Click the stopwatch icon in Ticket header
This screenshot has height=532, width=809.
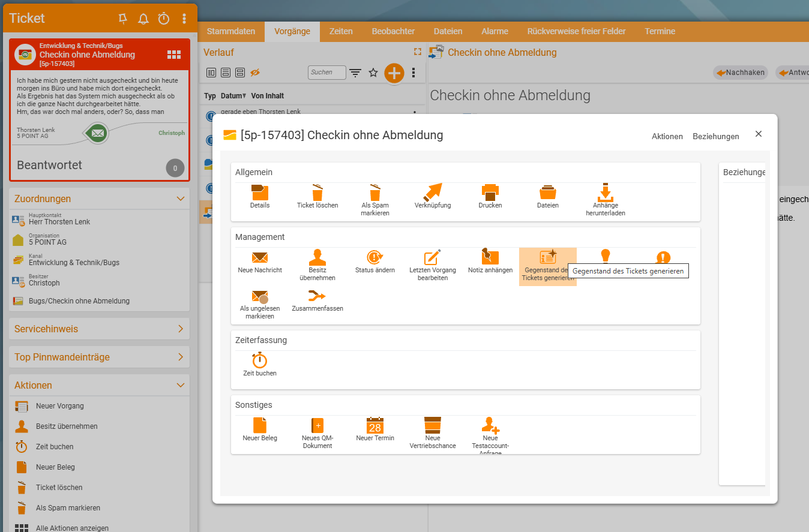pos(164,19)
